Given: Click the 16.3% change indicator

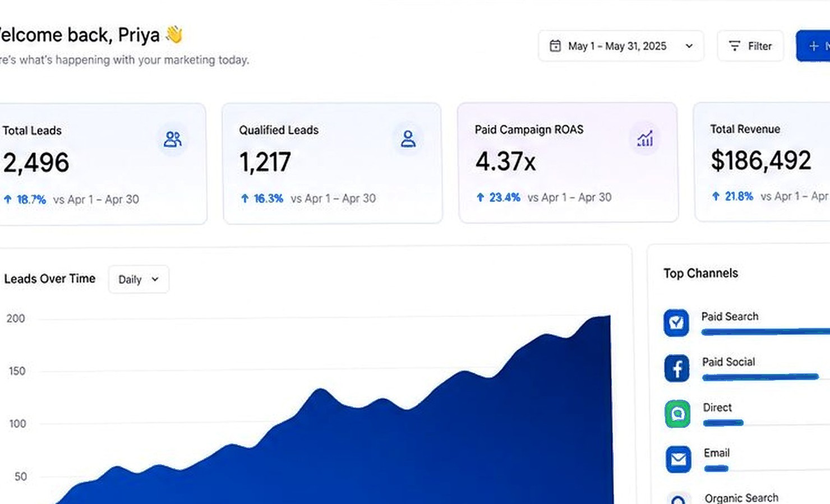Looking at the screenshot, I should tap(262, 198).
